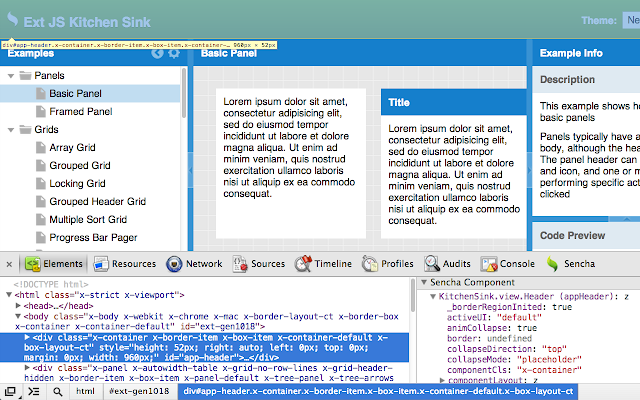Show the devtools console drawer icon
Image resolution: width=640 pixels, height=400 pixels.
pos(34,391)
